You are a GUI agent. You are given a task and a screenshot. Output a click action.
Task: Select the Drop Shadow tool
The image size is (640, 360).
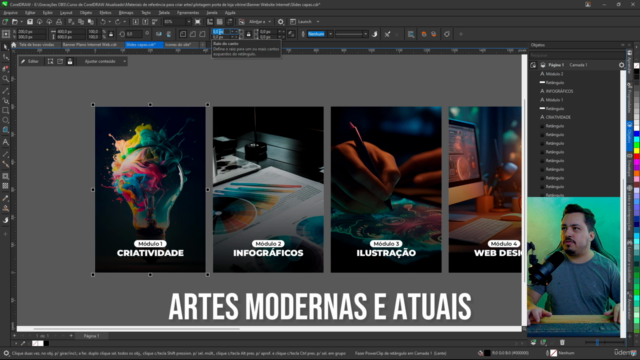(x=5, y=176)
